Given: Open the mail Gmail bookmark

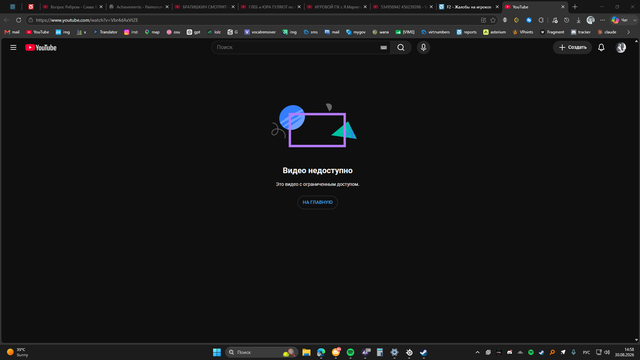Looking at the screenshot, I should pyautogui.click(x=12, y=32).
